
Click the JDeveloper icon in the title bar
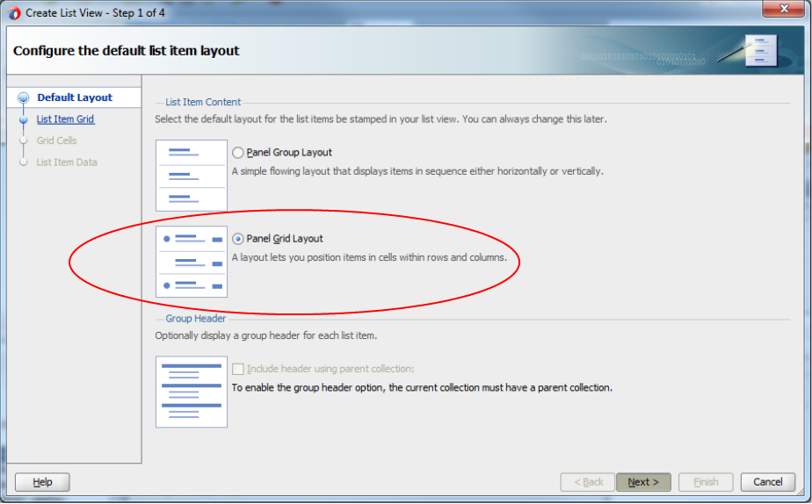click(14, 13)
